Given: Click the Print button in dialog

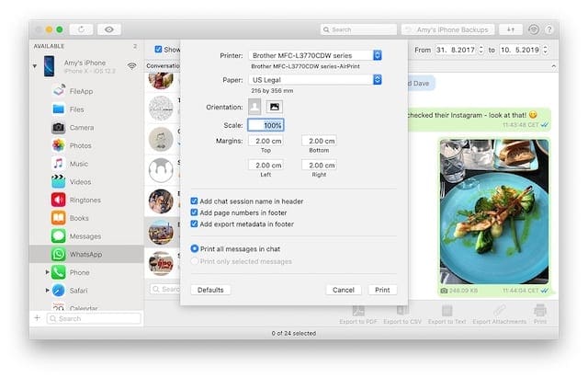Looking at the screenshot, I should click(x=382, y=290).
